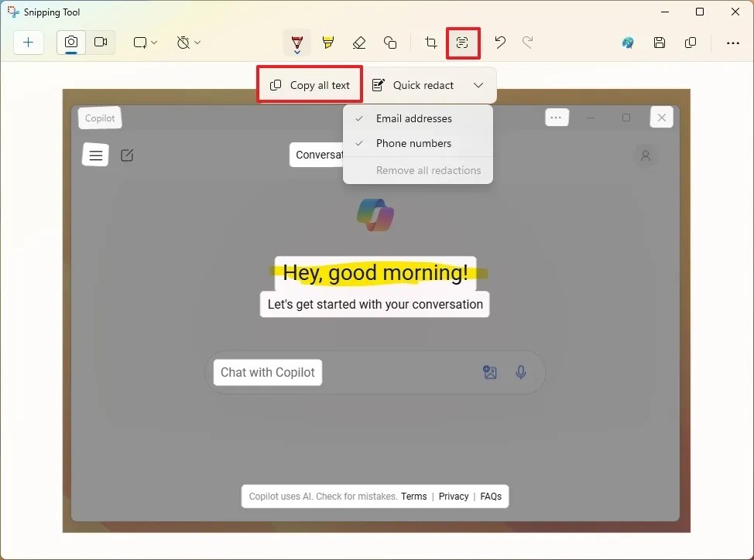Uncheck Phone numbers redaction

pyautogui.click(x=413, y=143)
